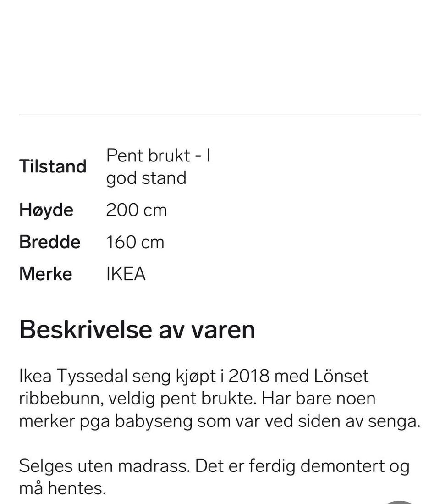Tap the horizontal divider line above details
440x504 pixels.
click(x=220, y=115)
